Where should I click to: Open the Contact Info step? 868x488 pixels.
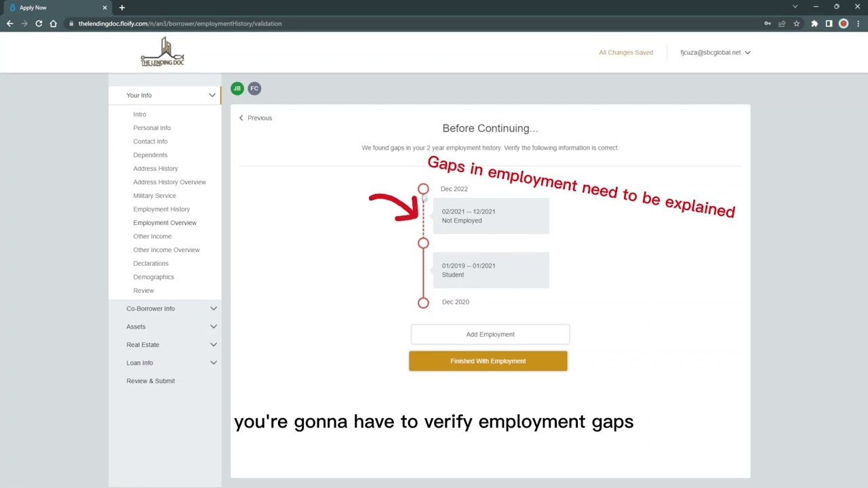(151, 142)
